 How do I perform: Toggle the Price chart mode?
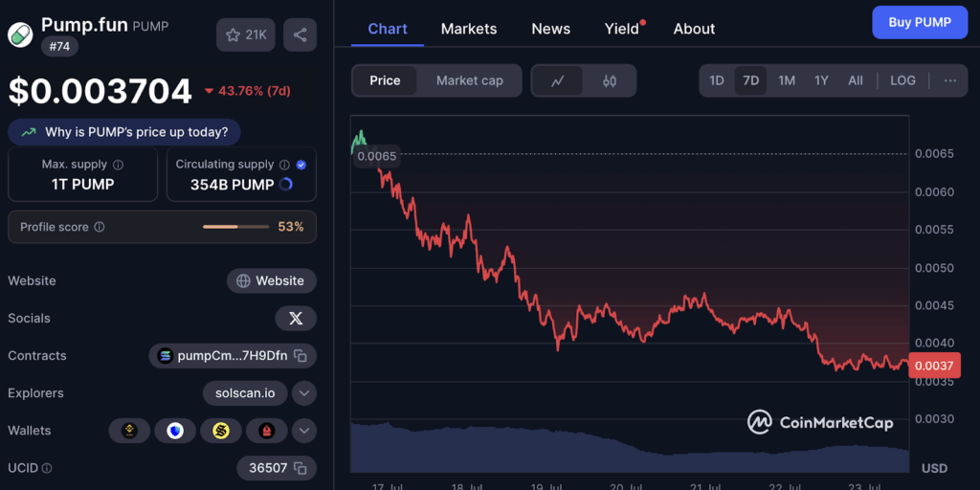385,80
